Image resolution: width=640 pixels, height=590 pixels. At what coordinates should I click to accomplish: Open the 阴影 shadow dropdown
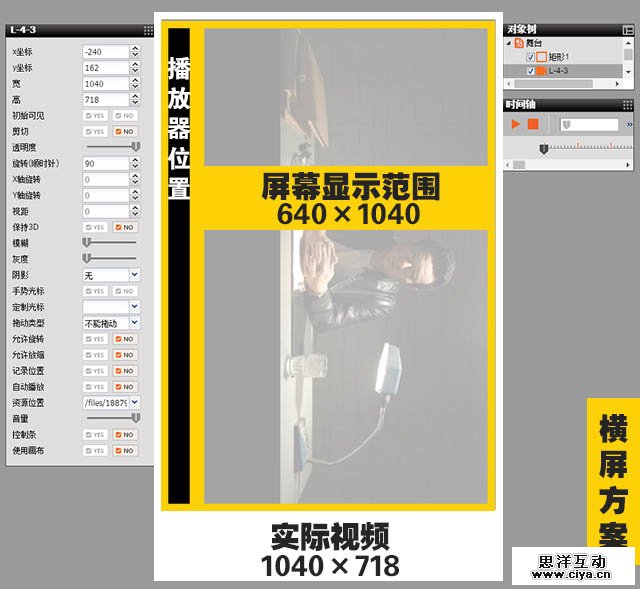coord(135,275)
